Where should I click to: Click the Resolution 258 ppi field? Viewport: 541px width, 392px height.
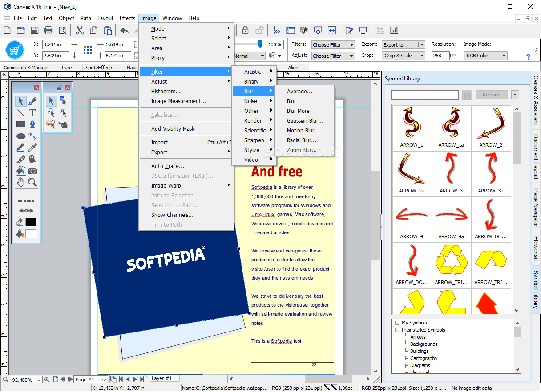click(440, 56)
